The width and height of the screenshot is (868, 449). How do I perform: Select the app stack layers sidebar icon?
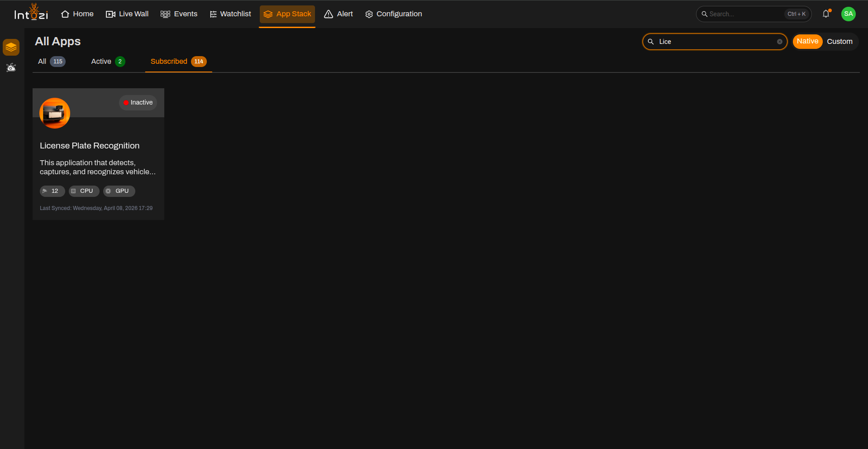11,47
